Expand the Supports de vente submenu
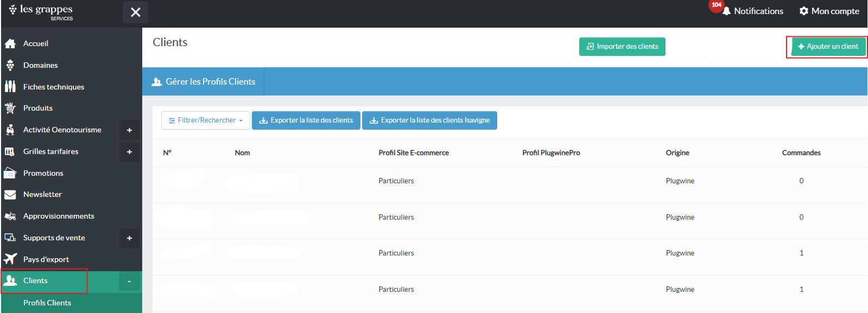The height and width of the screenshot is (313, 868). [129, 238]
